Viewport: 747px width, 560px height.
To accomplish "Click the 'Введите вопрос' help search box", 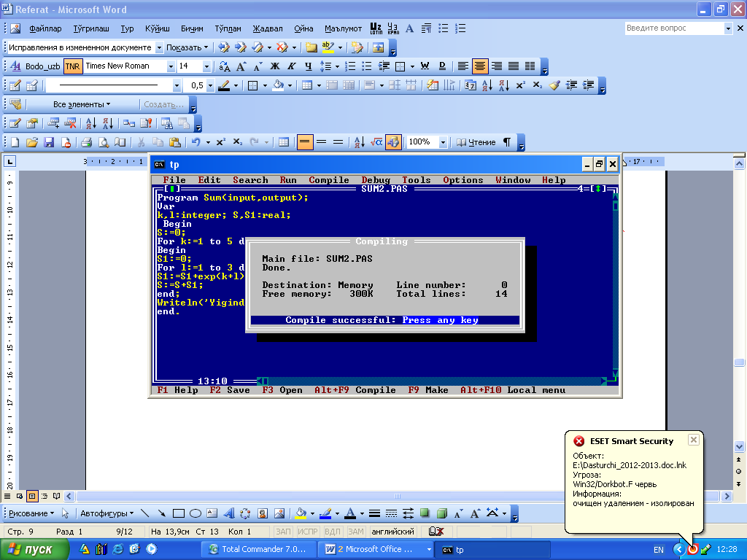I will pos(673,28).
